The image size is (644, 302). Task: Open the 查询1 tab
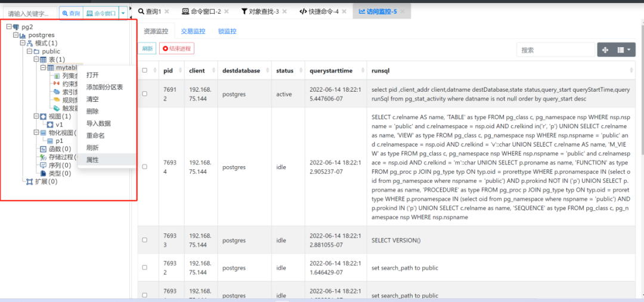150,11
